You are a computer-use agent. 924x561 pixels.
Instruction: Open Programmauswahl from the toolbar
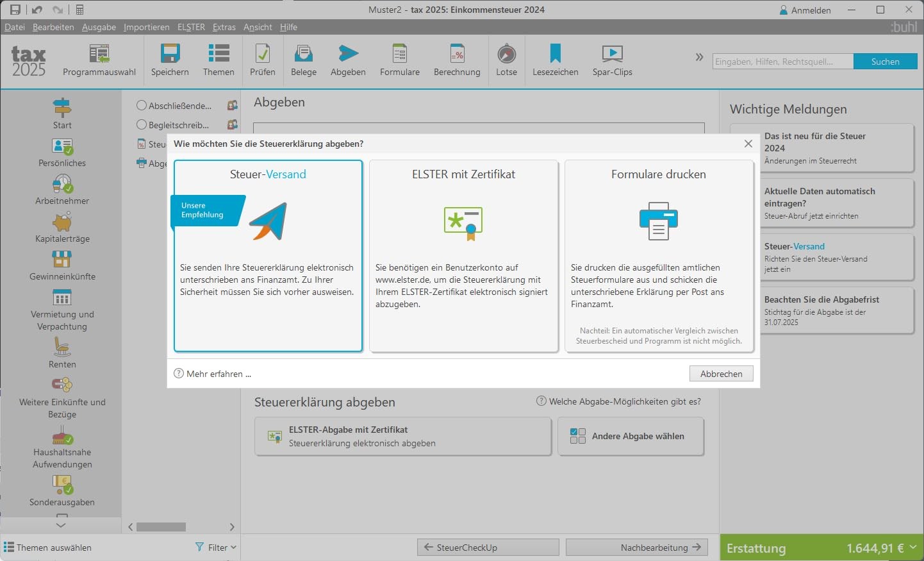click(x=99, y=61)
